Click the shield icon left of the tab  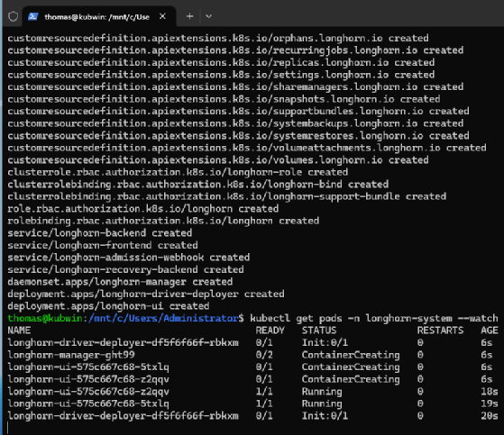(13, 16)
